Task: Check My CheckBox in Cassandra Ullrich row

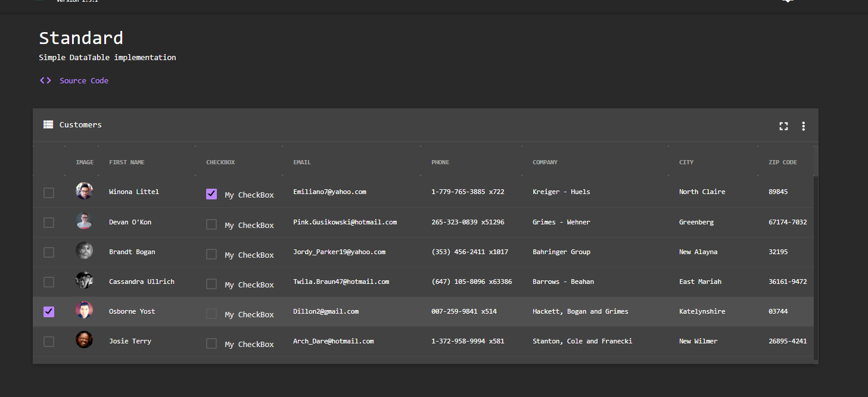Action: pyautogui.click(x=211, y=284)
